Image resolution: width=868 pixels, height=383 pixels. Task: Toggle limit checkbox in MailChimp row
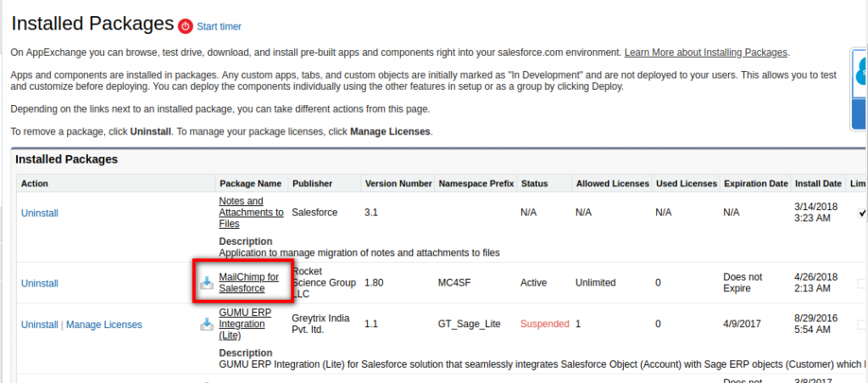(862, 283)
